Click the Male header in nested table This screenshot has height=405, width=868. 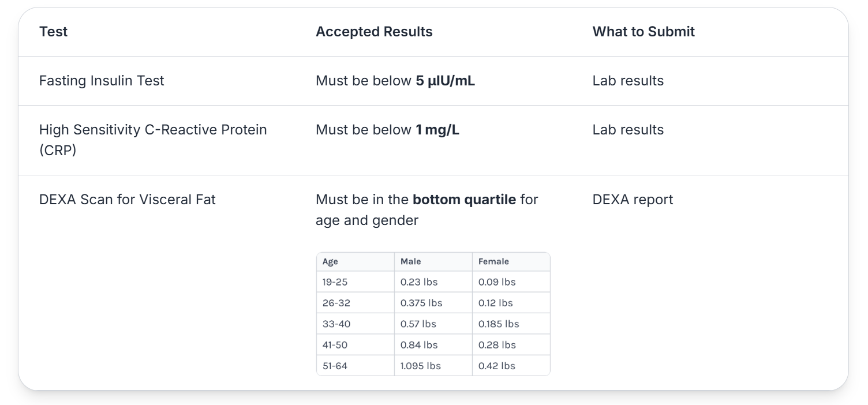[x=411, y=261]
